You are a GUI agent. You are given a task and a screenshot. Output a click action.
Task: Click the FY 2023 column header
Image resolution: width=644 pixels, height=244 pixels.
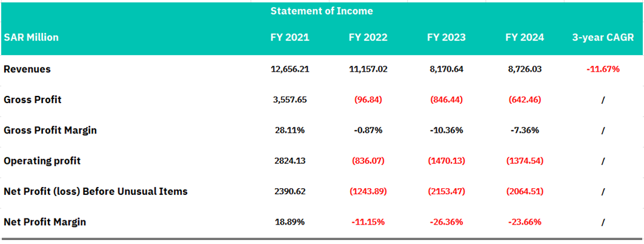pos(446,38)
